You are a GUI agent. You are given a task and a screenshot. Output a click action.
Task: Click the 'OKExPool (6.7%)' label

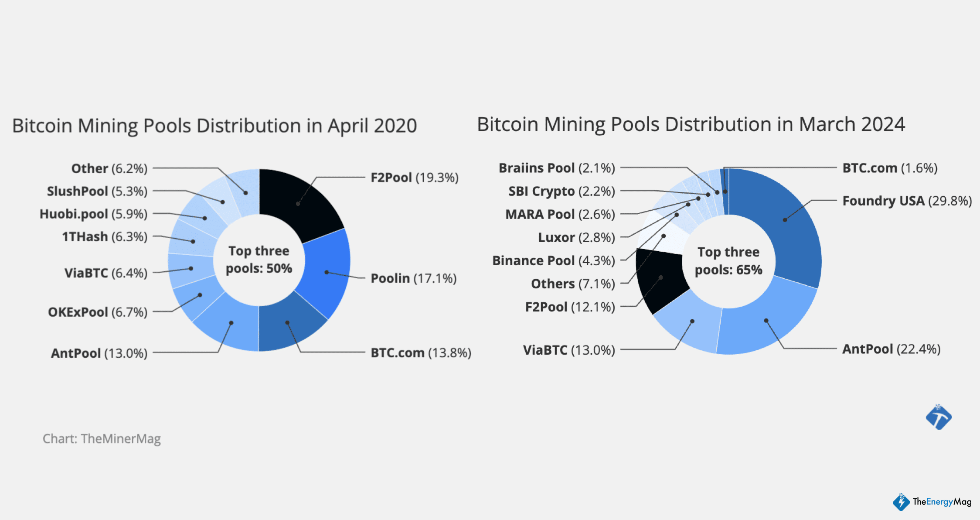[x=98, y=312]
